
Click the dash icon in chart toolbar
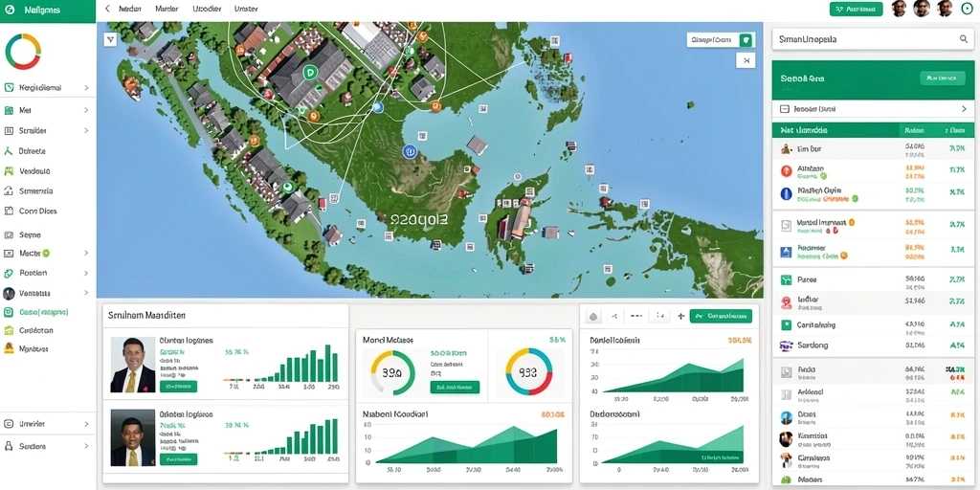point(636,316)
